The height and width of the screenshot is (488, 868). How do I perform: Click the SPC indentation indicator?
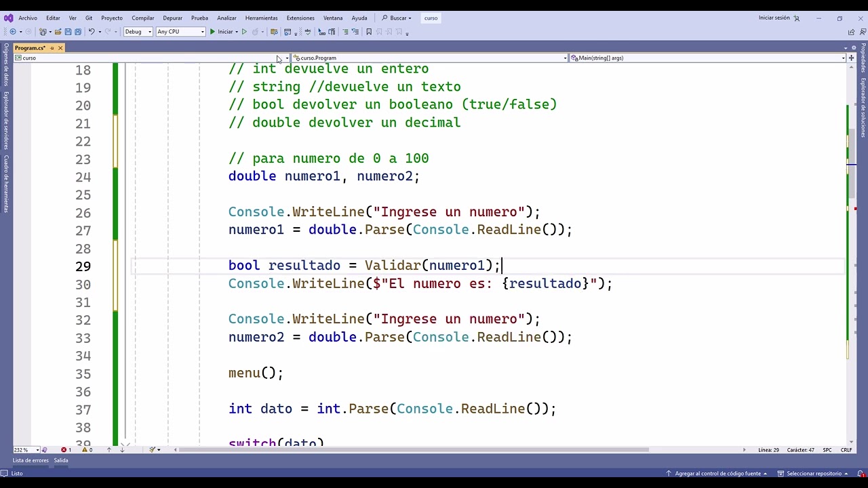[827, 450]
